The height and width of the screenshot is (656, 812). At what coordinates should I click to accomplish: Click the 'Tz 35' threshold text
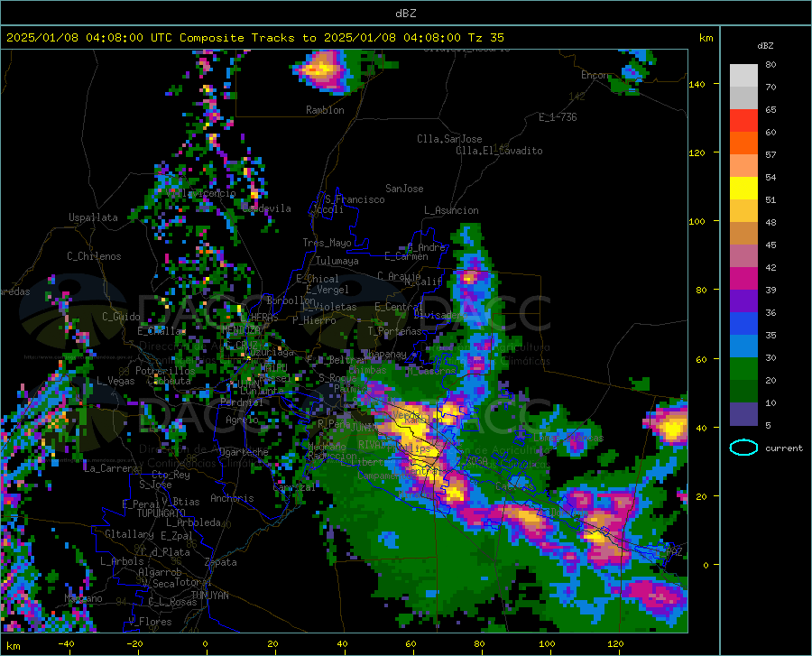pyautogui.click(x=485, y=38)
